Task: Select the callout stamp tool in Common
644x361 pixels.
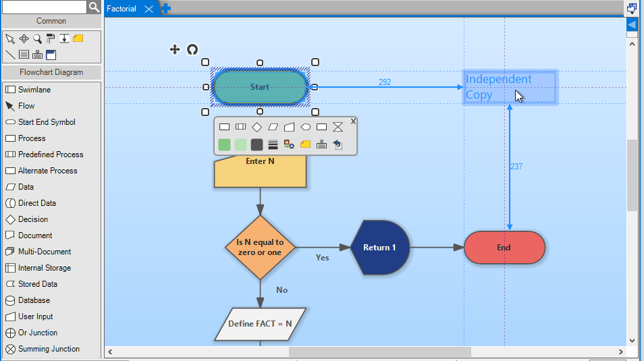Action: [x=37, y=55]
